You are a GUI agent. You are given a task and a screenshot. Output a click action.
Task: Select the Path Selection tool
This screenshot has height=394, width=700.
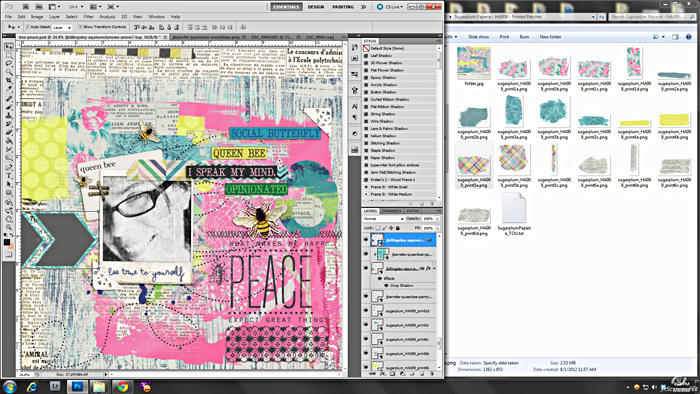click(9, 184)
